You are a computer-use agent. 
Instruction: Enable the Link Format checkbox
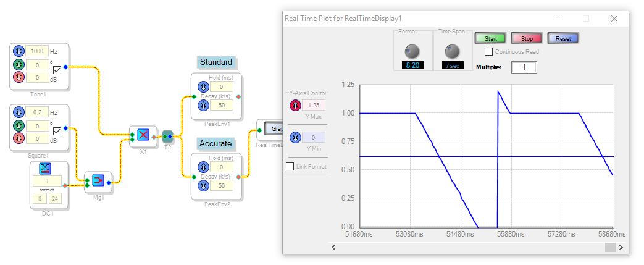(x=290, y=166)
